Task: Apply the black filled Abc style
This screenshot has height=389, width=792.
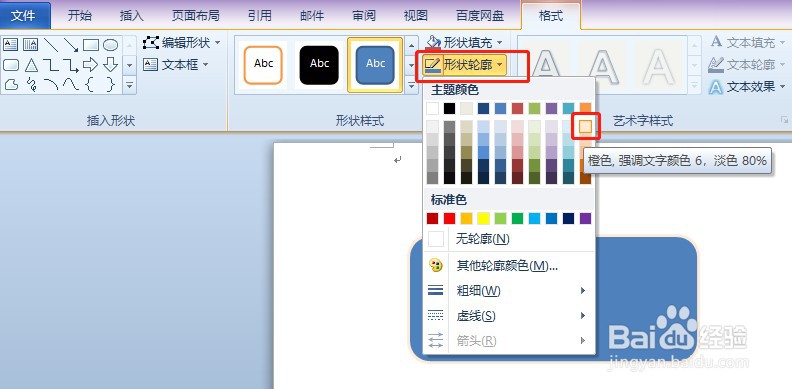Action: coord(319,65)
